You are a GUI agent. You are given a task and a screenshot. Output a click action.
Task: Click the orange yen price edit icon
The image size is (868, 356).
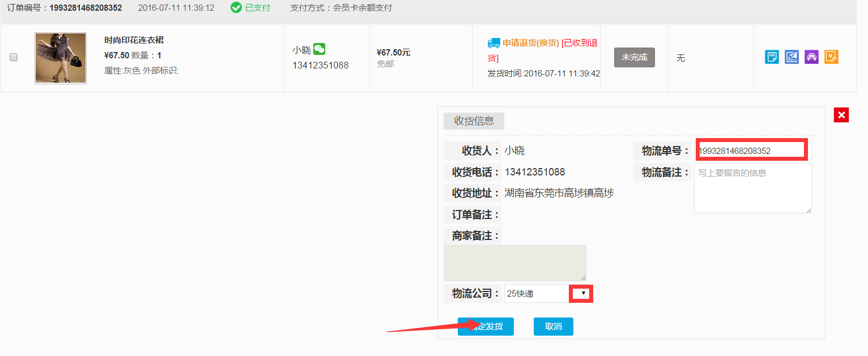tap(831, 57)
